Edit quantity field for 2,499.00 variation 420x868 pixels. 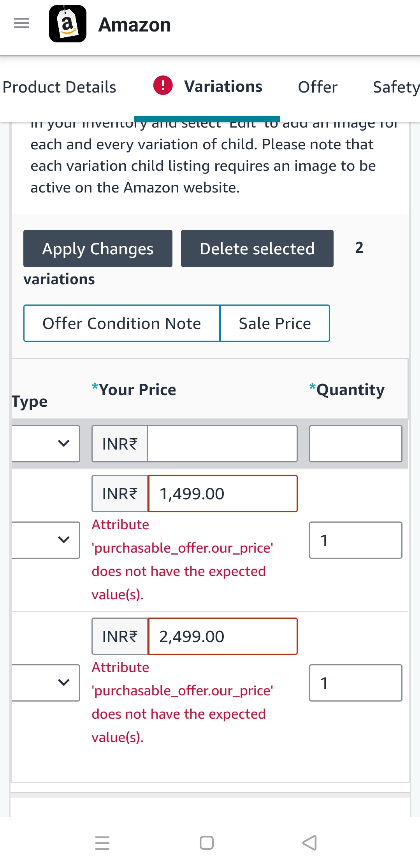356,683
